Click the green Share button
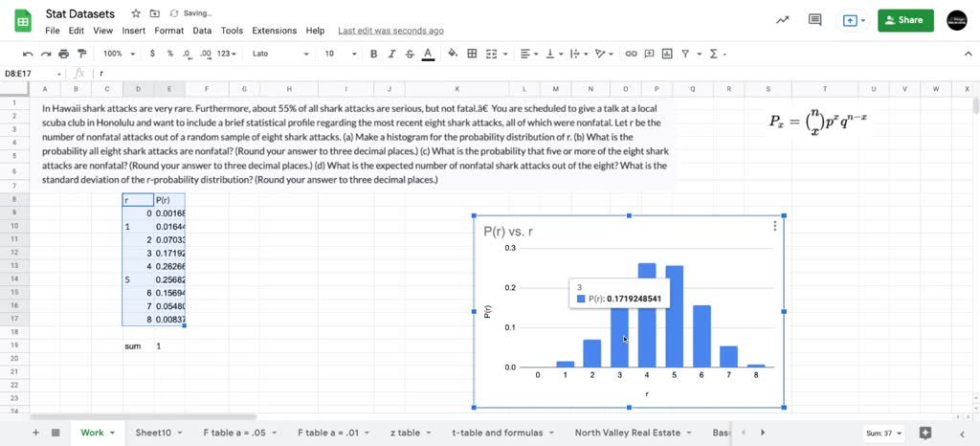 pos(904,20)
